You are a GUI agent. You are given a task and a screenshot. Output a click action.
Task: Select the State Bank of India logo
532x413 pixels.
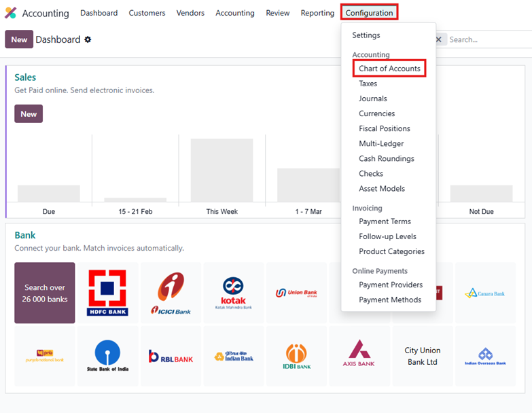[x=107, y=356]
